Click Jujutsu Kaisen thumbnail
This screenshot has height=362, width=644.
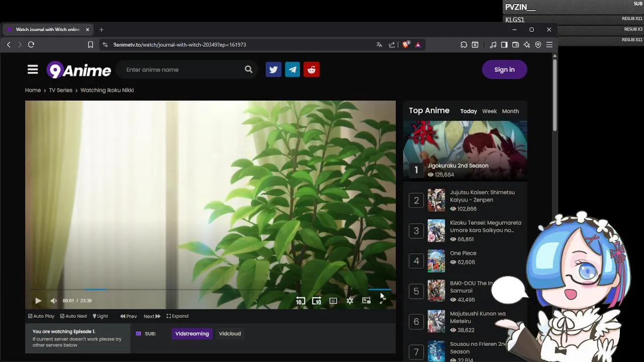click(x=436, y=200)
